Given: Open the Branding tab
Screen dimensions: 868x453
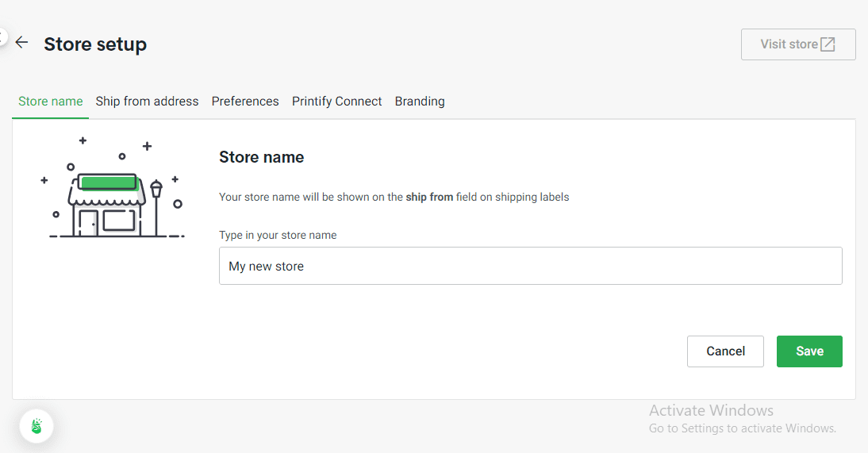Looking at the screenshot, I should pos(420,102).
